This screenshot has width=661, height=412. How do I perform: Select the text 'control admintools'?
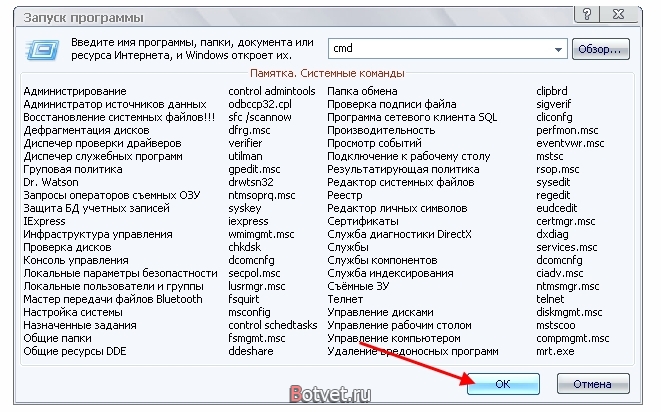pyautogui.click(x=272, y=91)
